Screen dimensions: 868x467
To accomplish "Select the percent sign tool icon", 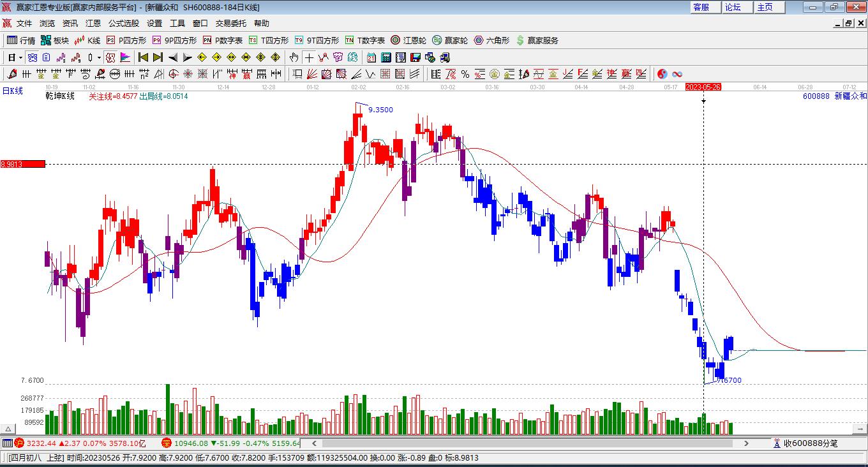I will [x=465, y=74].
